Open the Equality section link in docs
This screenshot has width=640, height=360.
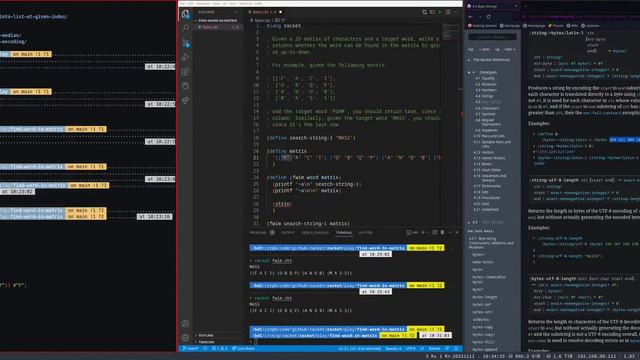tap(488, 78)
